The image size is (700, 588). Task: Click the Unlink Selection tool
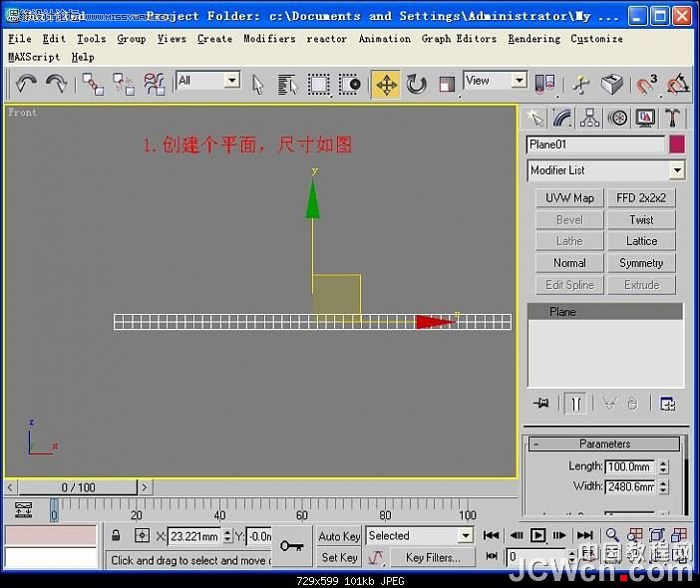pyautogui.click(x=124, y=84)
